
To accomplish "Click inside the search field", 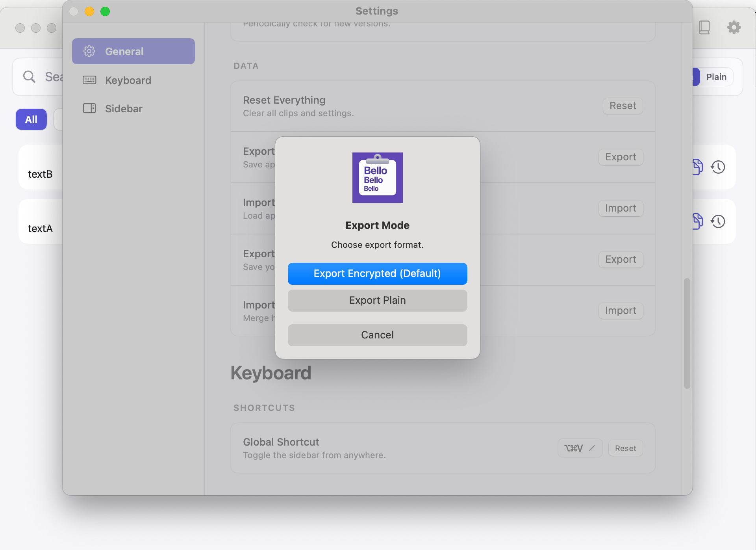I will [51, 76].
